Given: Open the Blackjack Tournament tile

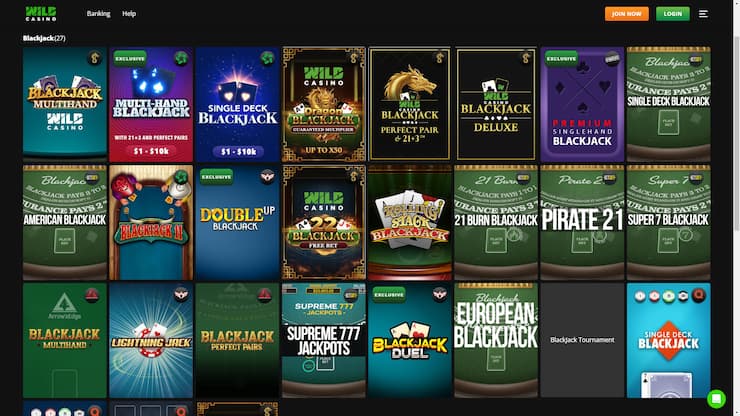Looking at the screenshot, I should 582,340.
